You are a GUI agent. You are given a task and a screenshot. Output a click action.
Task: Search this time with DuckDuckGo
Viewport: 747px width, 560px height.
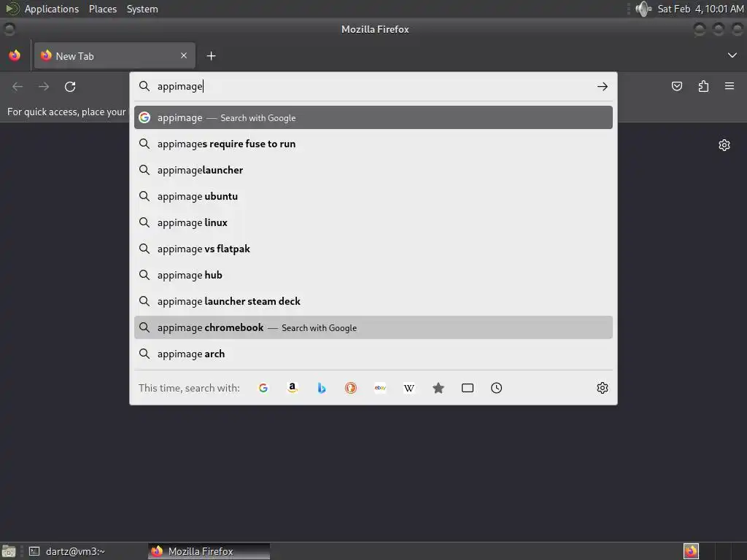coord(351,388)
